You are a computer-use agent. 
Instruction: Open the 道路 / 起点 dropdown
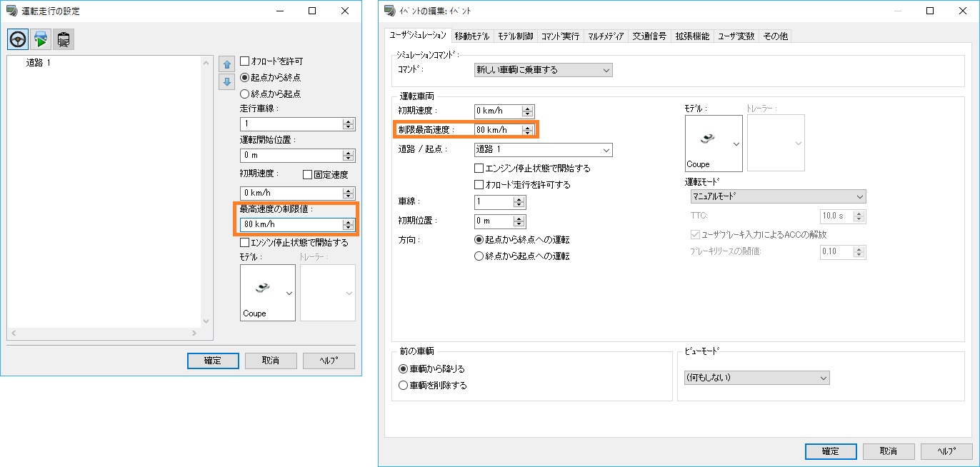[x=544, y=150]
